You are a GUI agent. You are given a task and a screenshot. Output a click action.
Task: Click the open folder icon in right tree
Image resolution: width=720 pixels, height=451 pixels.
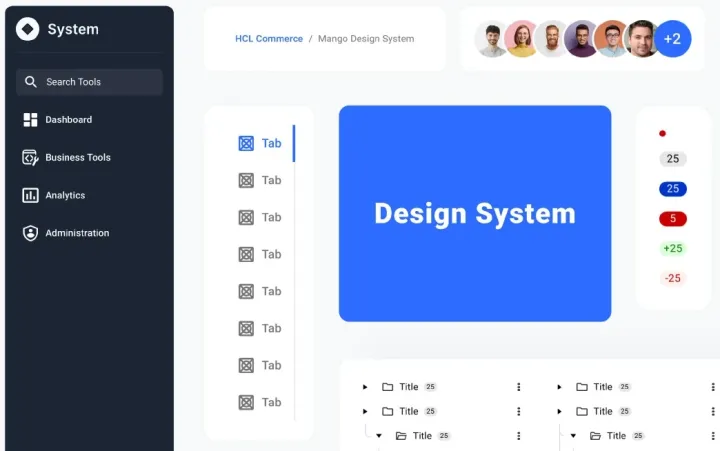595,436
